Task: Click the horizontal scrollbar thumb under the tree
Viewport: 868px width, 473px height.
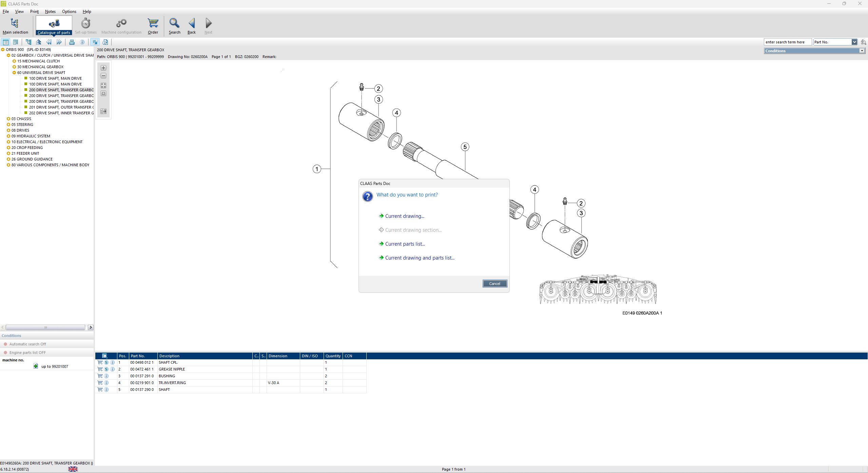Action: [x=45, y=327]
